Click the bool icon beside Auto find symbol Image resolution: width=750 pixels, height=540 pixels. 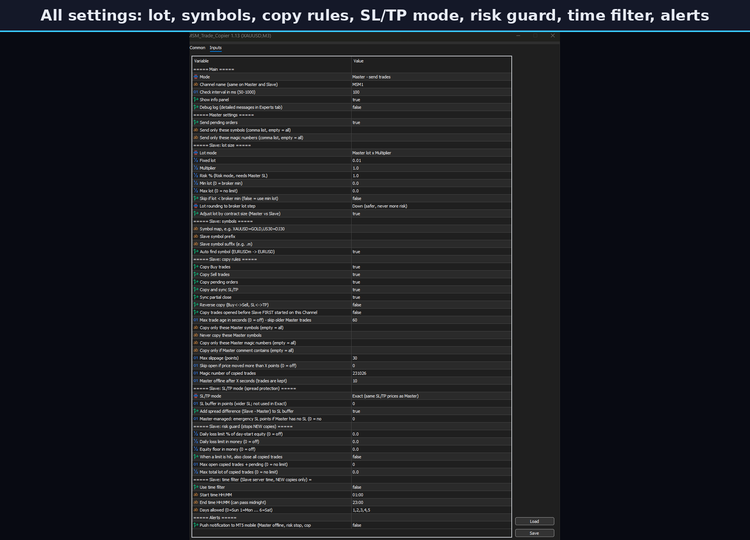coord(196,252)
